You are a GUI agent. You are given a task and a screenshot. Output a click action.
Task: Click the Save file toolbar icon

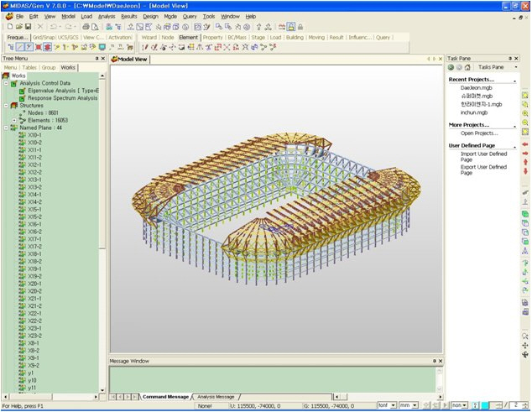[x=28, y=27]
